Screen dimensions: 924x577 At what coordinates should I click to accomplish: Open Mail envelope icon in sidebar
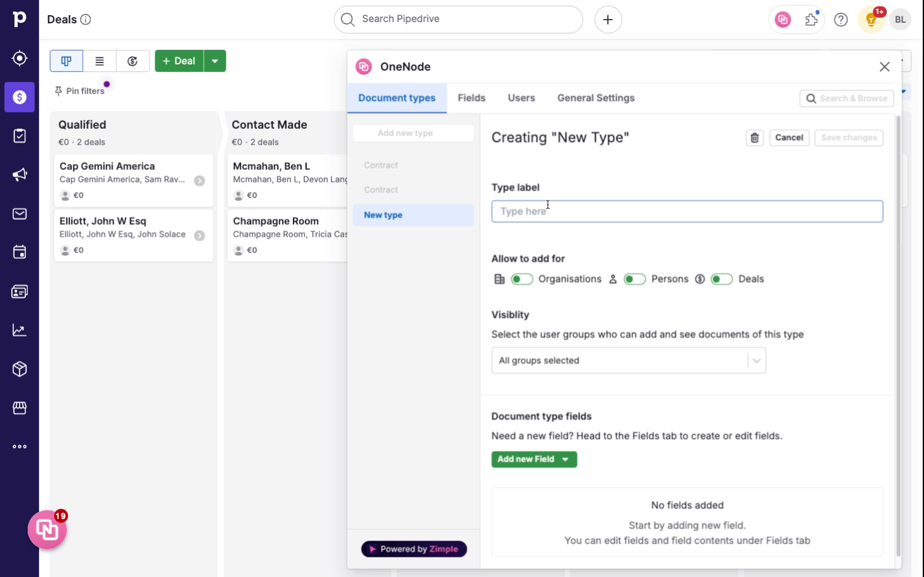point(20,214)
